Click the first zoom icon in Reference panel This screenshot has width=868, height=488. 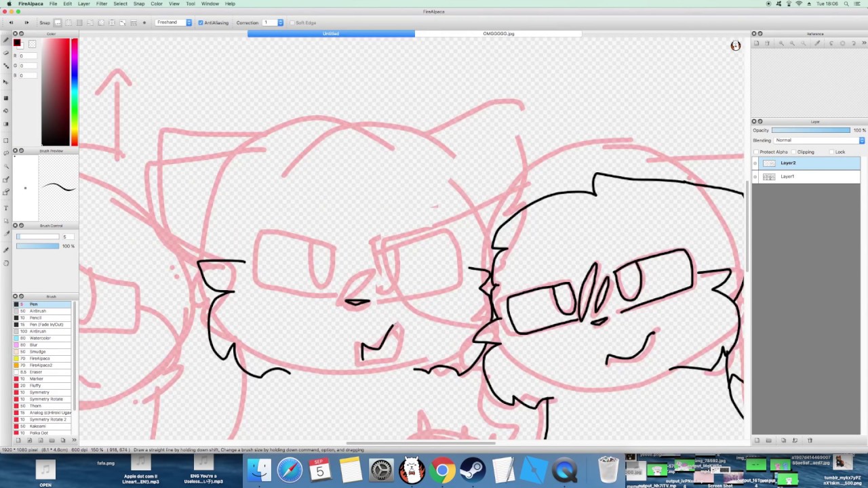pos(781,43)
